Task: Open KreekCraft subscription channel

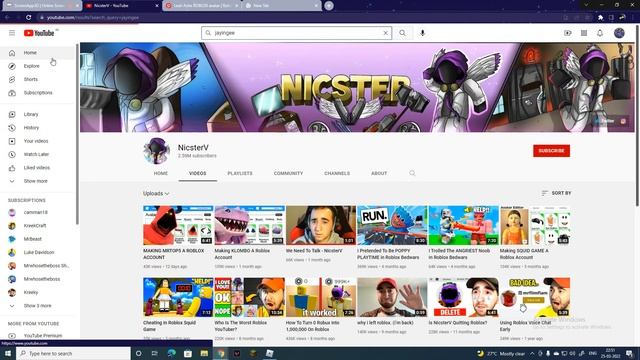Action: point(38,225)
